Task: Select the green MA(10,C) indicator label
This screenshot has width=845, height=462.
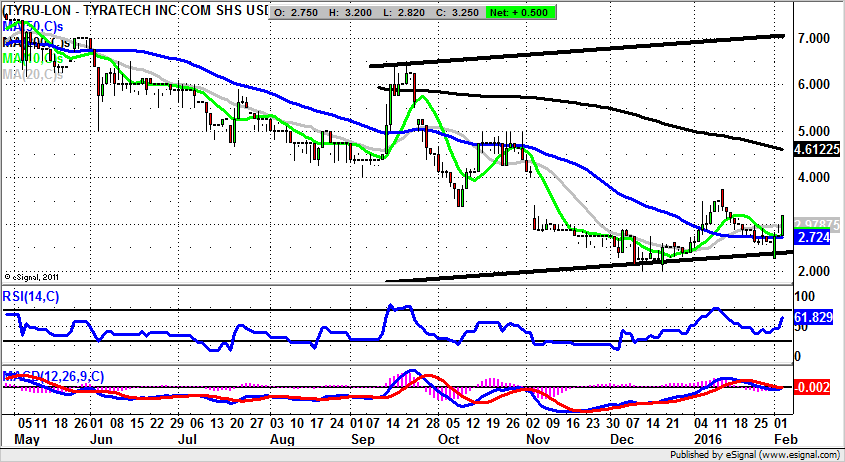Action: click(x=30, y=58)
